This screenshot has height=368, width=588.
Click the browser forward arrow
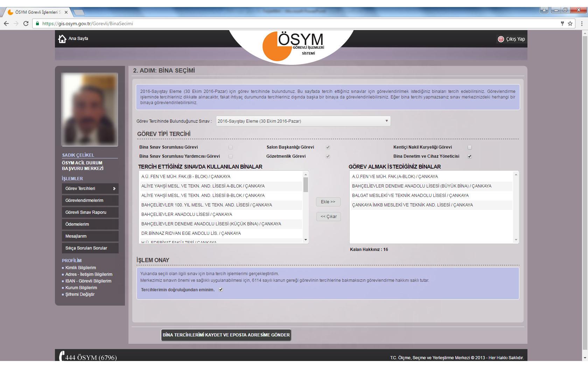tap(16, 23)
